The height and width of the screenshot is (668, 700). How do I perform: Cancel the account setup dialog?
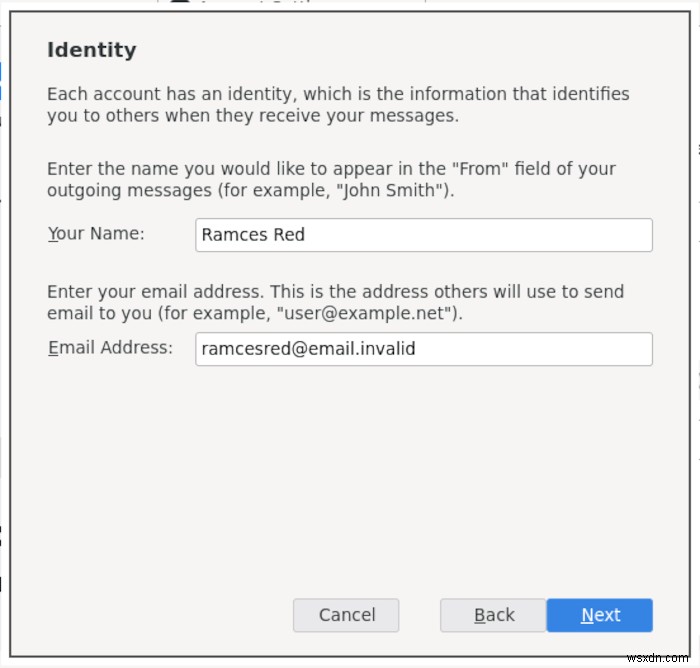coord(346,615)
